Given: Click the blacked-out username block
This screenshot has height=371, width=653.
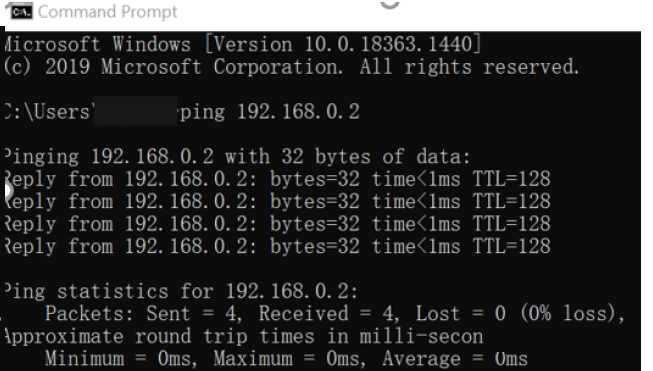Looking at the screenshot, I should click(x=135, y=111).
